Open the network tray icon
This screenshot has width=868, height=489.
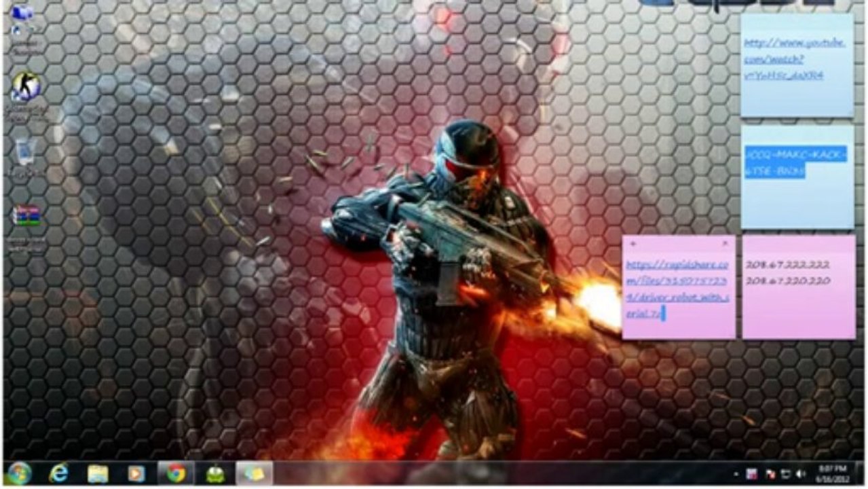[x=786, y=473]
